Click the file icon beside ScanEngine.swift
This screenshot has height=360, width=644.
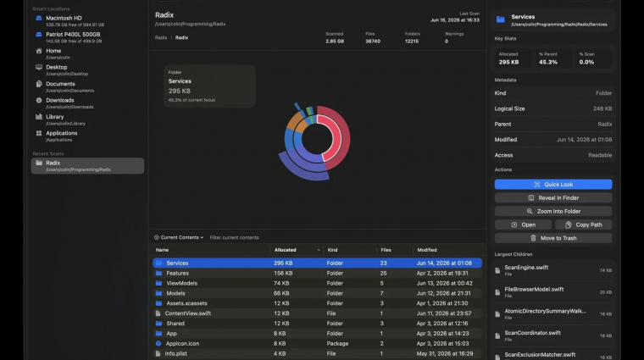(497, 270)
